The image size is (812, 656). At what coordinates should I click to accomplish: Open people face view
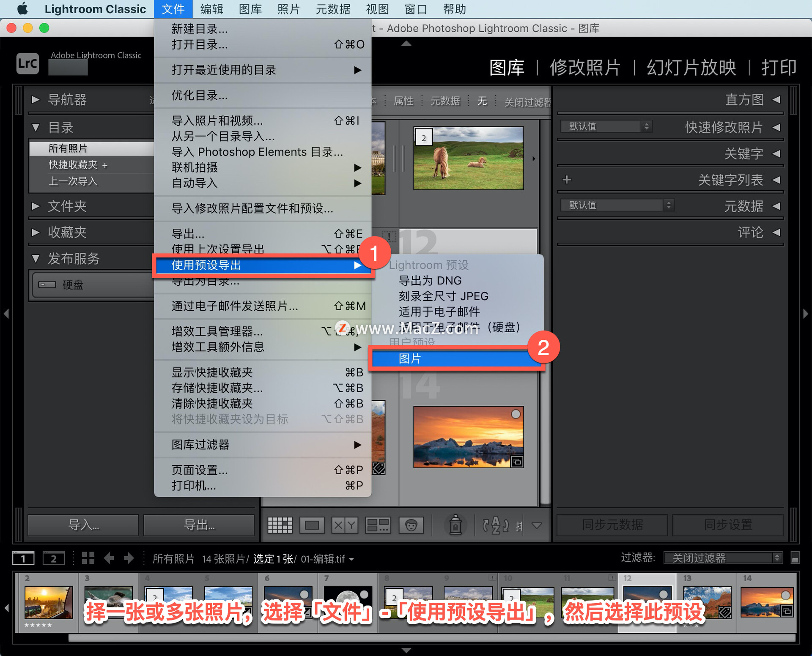[411, 525]
